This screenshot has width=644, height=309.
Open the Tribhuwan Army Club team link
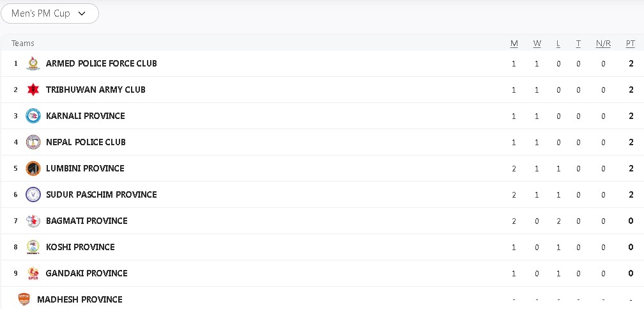[x=96, y=90]
